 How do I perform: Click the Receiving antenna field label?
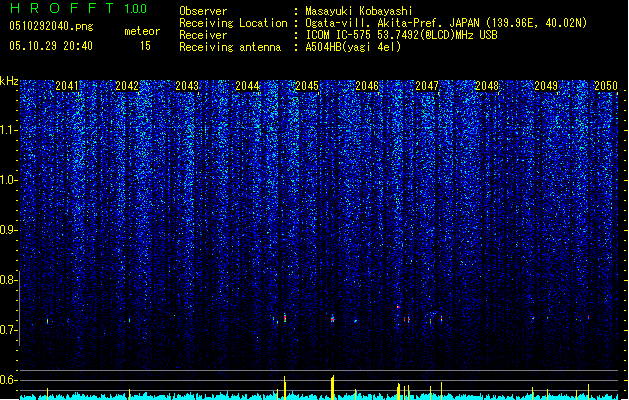(x=230, y=47)
